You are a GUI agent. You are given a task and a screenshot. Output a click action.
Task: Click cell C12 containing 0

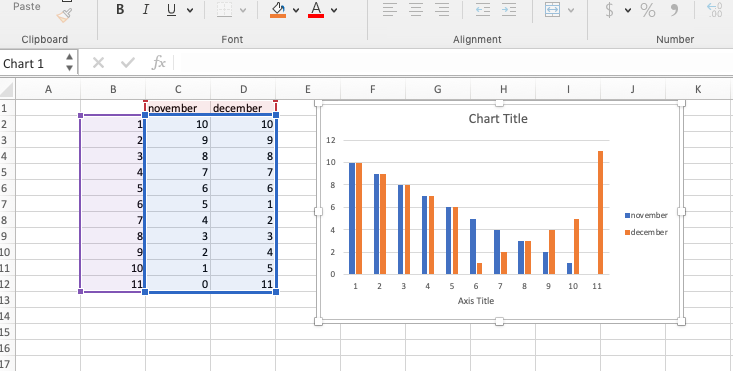178,284
